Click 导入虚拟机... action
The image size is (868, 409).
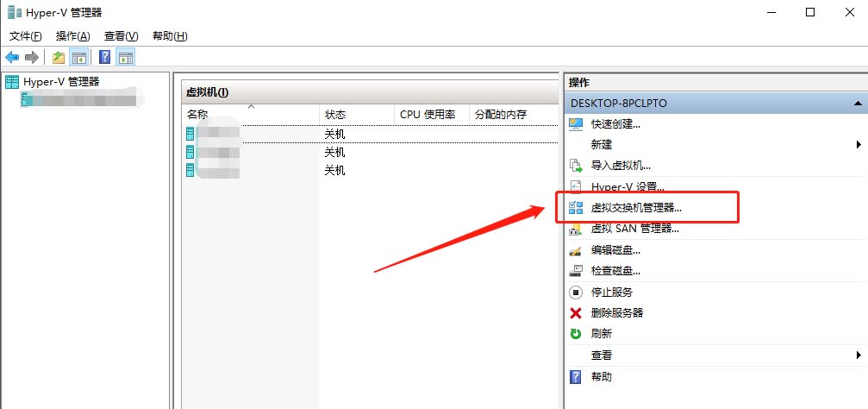click(x=621, y=165)
